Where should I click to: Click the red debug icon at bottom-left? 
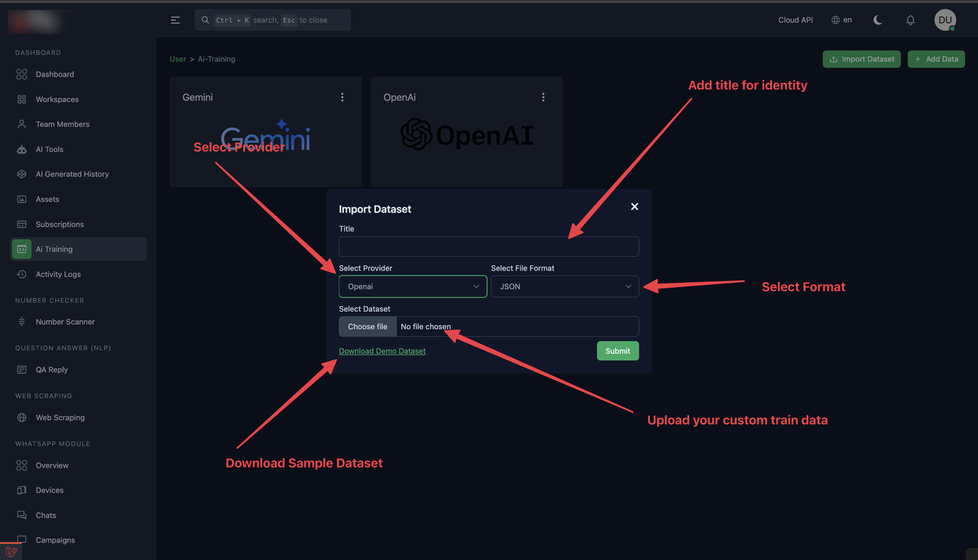[x=11, y=551]
